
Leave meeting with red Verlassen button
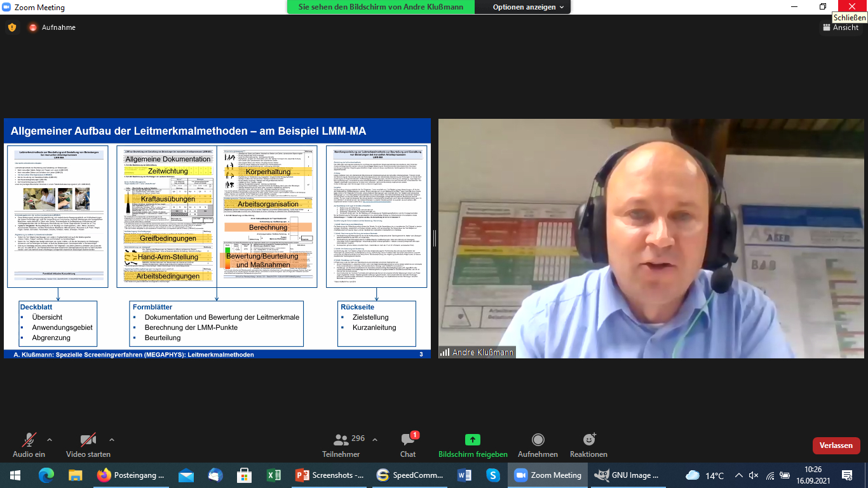point(836,445)
